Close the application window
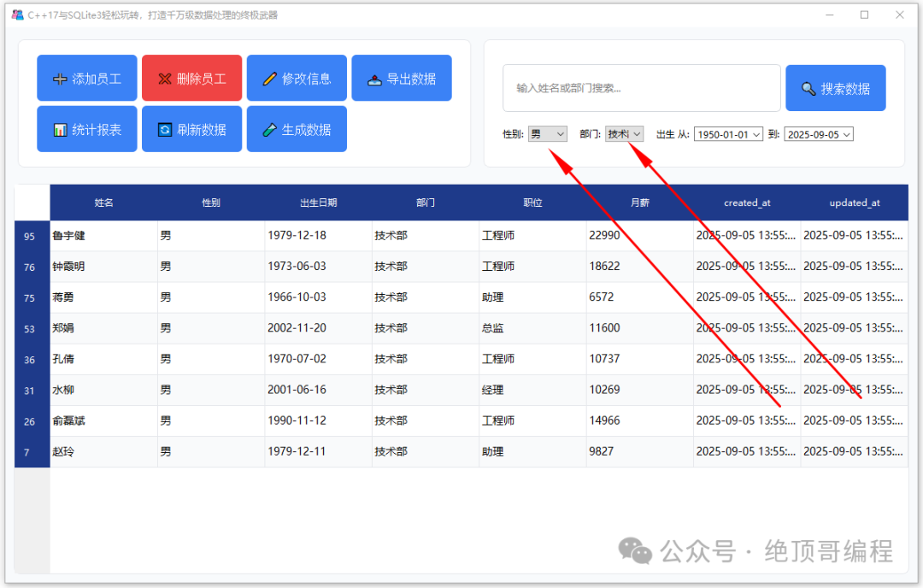This screenshot has height=588, width=923. (x=899, y=15)
